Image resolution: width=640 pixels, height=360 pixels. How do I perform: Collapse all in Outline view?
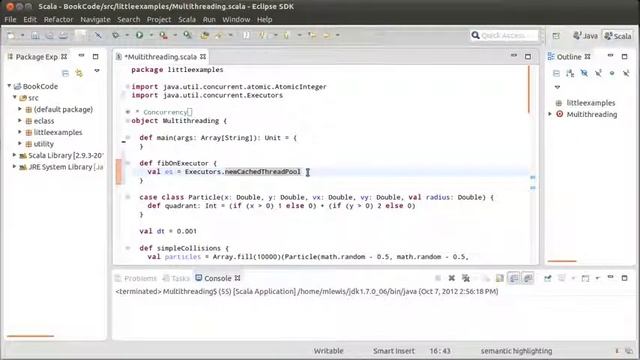(x=556, y=73)
